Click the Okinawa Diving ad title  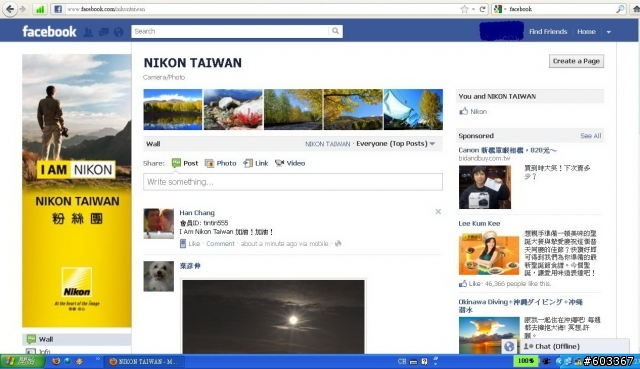520,306
